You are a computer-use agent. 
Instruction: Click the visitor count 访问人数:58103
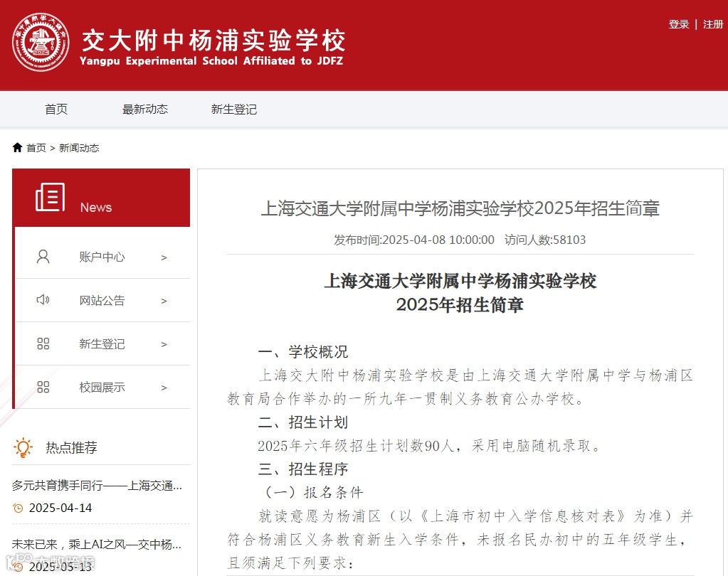coord(545,240)
